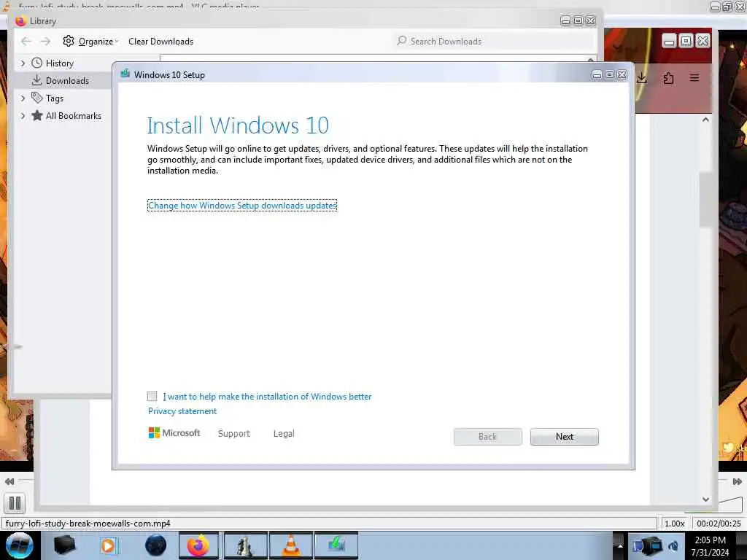Click VLC rewind button
This screenshot has height=560, width=747.
coord(9,481)
